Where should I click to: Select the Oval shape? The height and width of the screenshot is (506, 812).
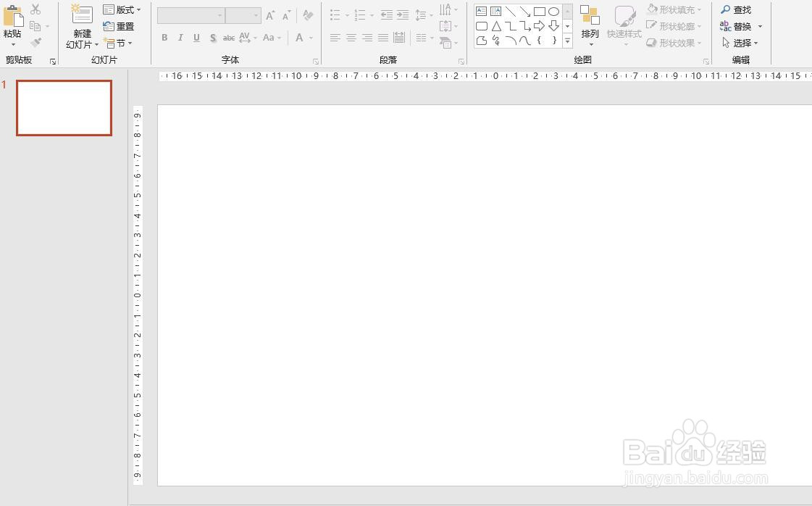(553, 11)
